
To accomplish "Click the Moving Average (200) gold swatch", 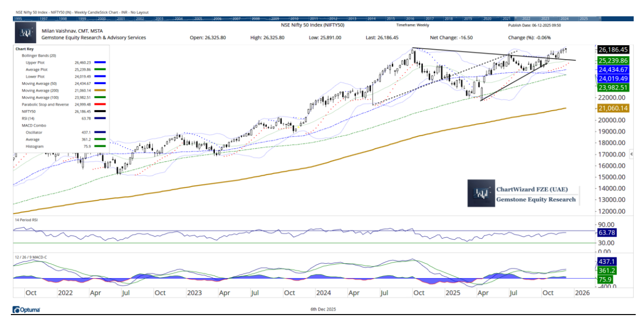I will [101, 90].
